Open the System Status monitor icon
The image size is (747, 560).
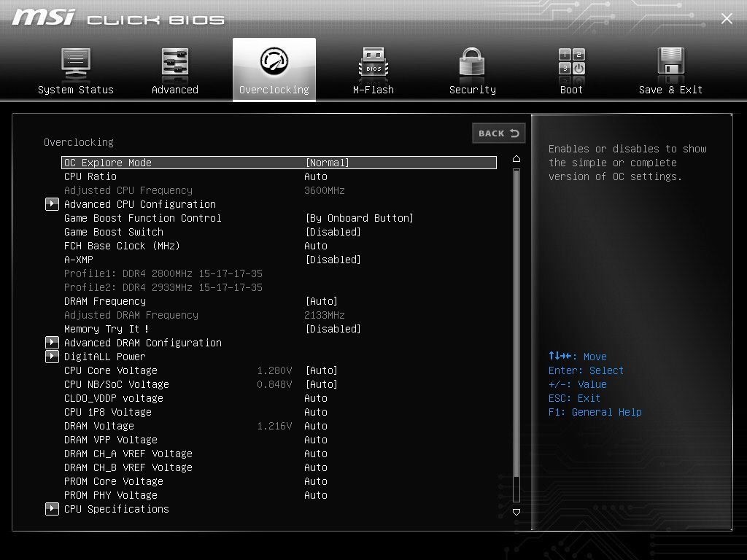click(x=76, y=63)
